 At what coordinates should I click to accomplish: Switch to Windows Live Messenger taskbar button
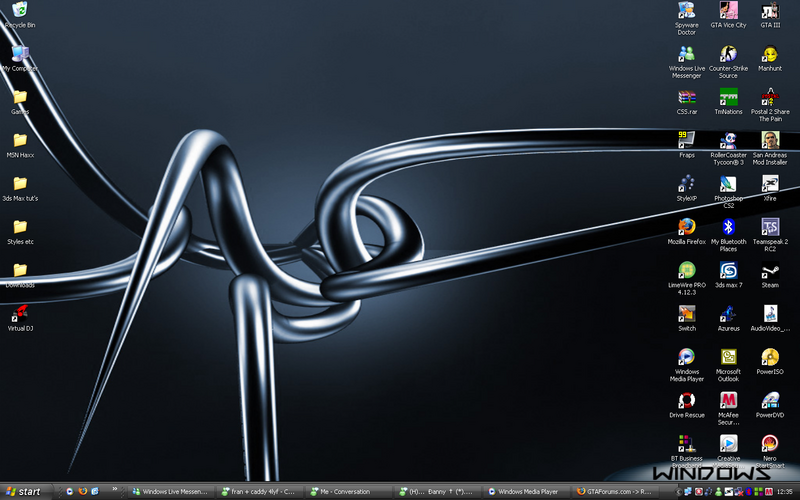(172, 491)
